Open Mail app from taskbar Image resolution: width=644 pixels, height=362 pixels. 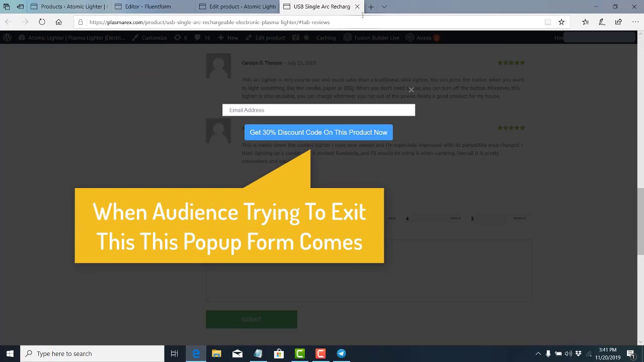click(237, 353)
